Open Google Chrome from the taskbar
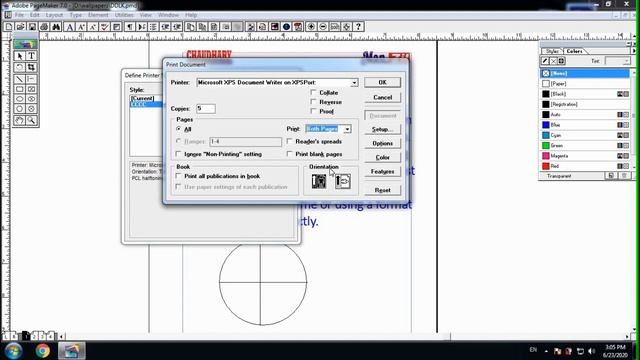 [42, 351]
